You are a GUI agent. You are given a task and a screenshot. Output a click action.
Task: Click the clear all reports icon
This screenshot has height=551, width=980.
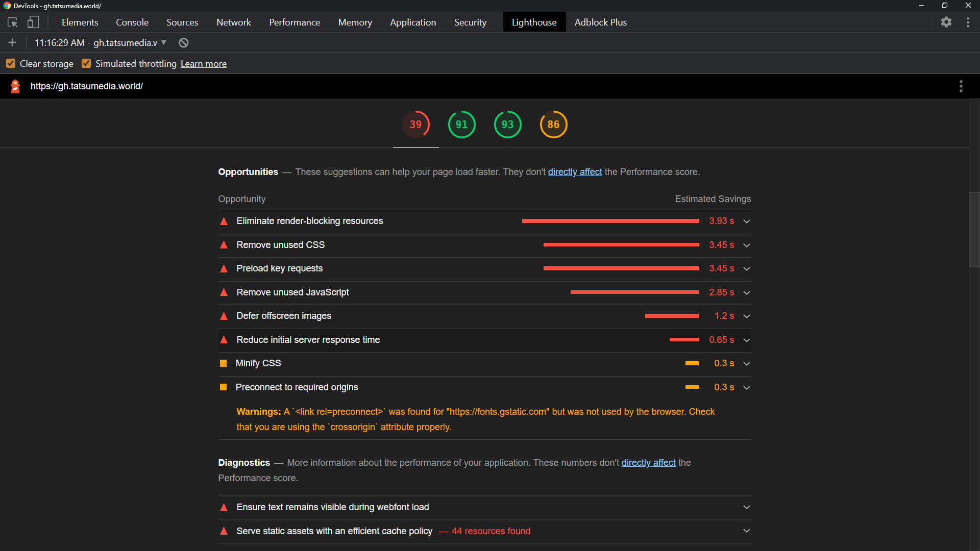pos(184,43)
